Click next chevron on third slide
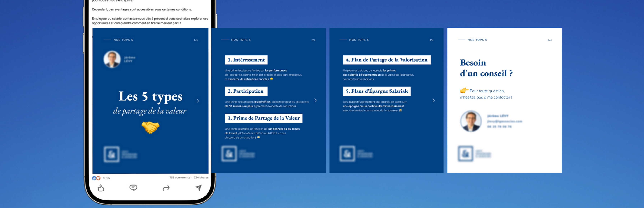 [x=433, y=101]
